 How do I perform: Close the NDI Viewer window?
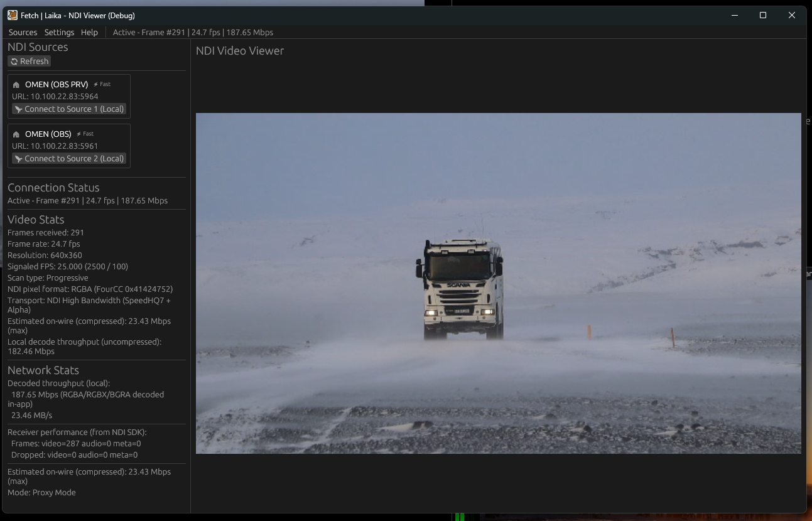[792, 15]
